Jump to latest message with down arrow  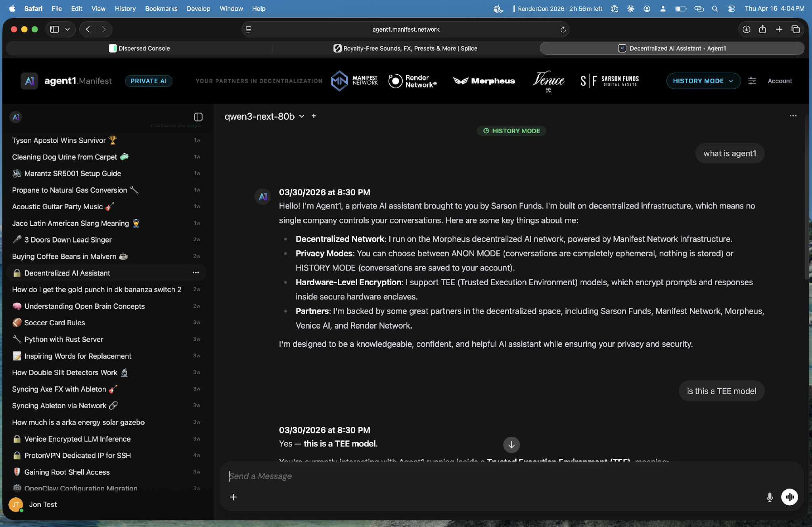(511, 445)
